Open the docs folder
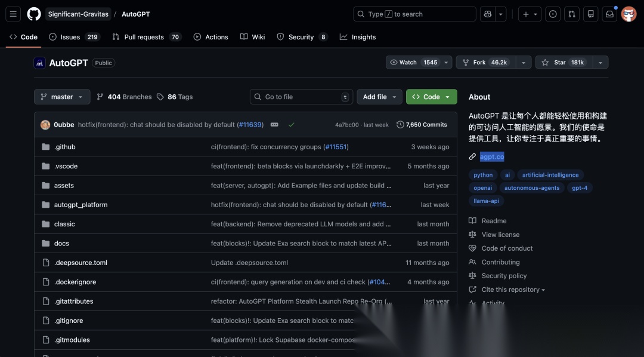644x357 pixels. click(x=61, y=244)
